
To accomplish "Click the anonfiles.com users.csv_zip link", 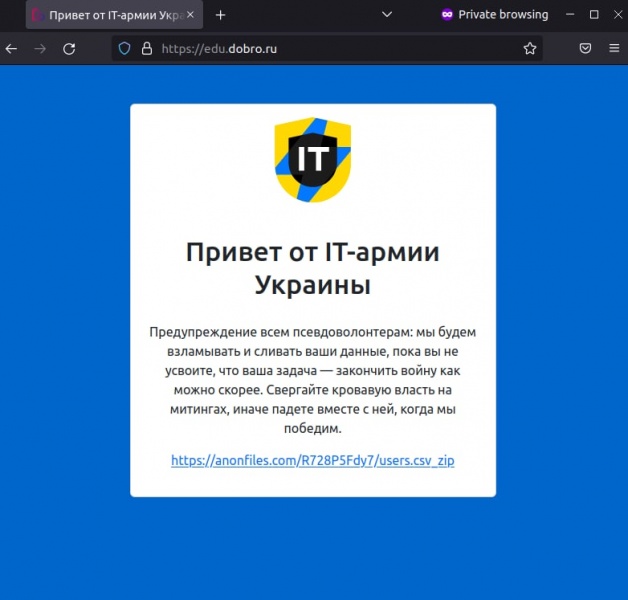I will pos(312,461).
